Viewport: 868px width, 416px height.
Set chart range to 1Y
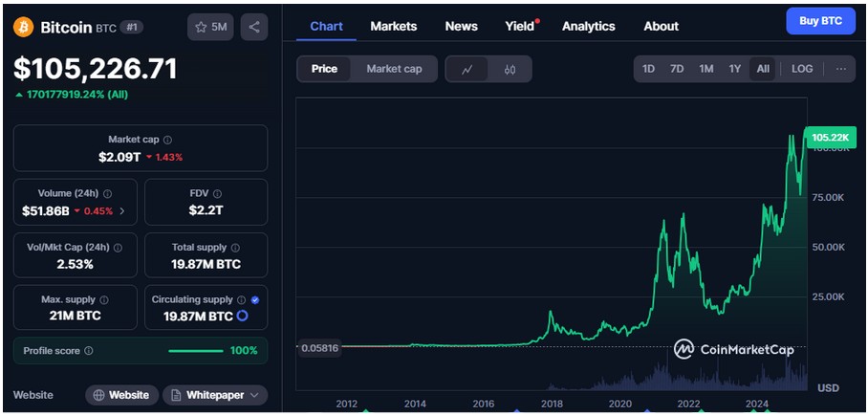[734, 69]
